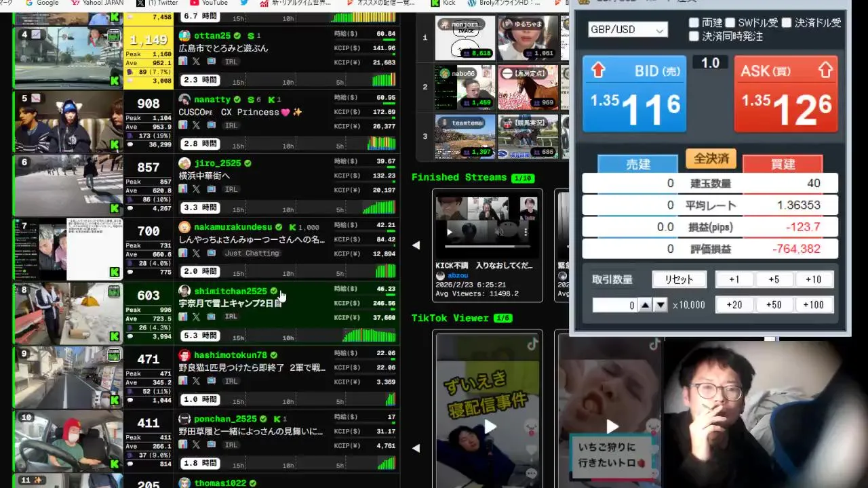Select the 買建 tab
Screen dimensions: 868x488
[x=783, y=164]
